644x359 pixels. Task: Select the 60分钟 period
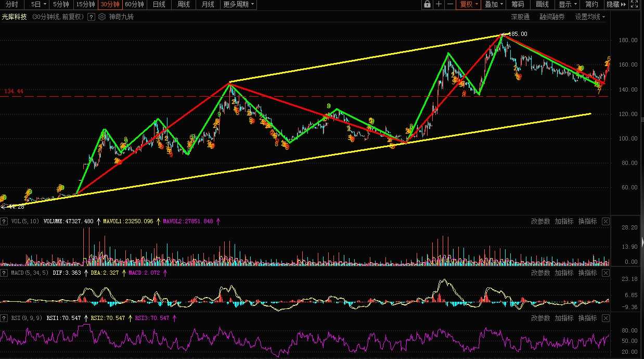coord(134,4)
